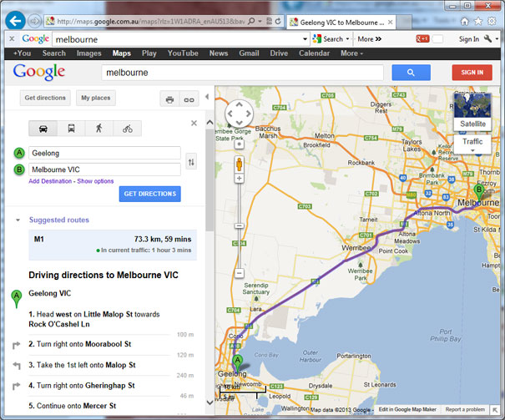Collapse the side panel arrow

pos(207,97)
